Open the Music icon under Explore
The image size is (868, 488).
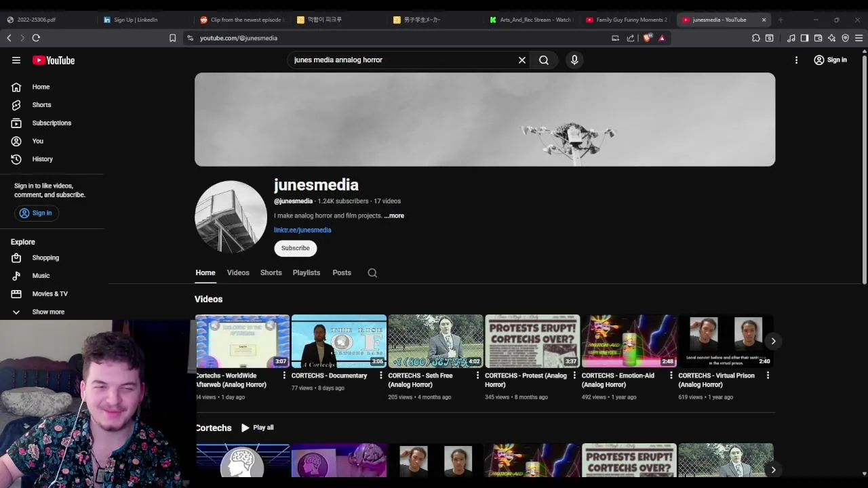click(16, 276)
